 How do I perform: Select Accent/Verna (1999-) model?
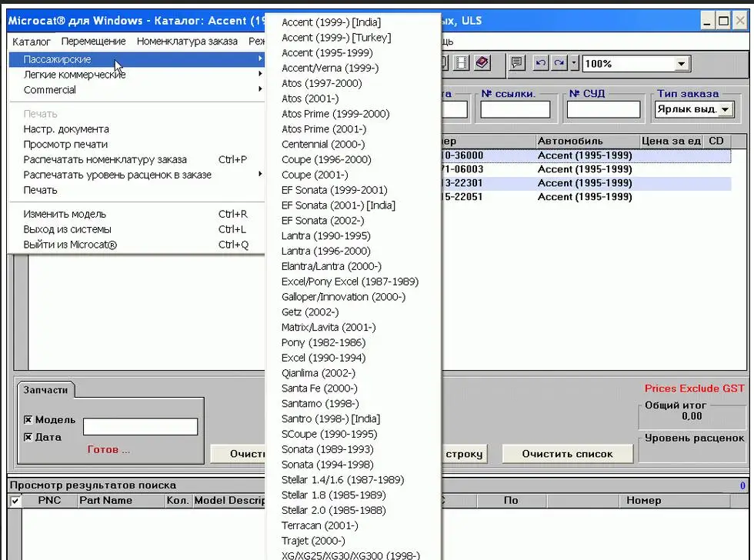click(x=353, y=68)
